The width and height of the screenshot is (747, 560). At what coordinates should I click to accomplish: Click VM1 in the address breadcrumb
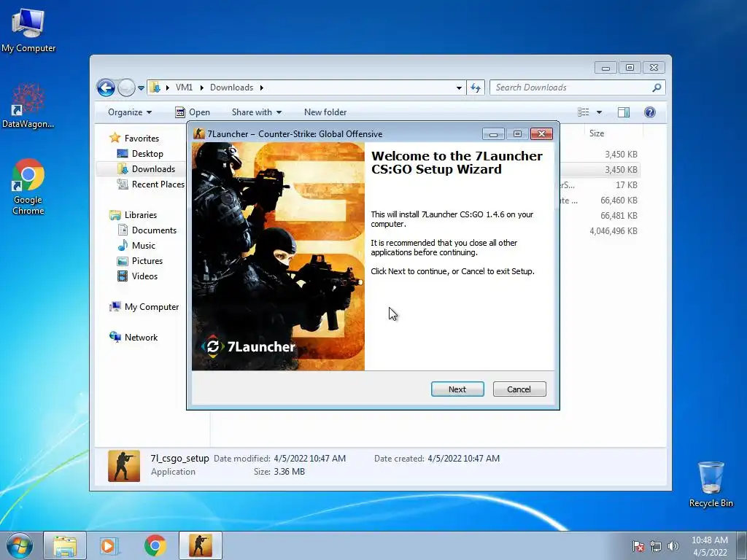(x=184, y=87)
